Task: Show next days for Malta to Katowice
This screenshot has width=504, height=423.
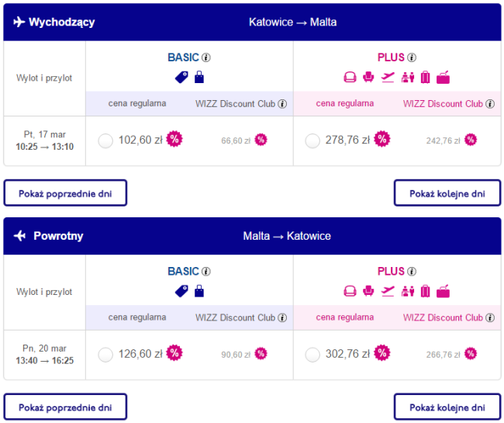Action: pos(447,407)
